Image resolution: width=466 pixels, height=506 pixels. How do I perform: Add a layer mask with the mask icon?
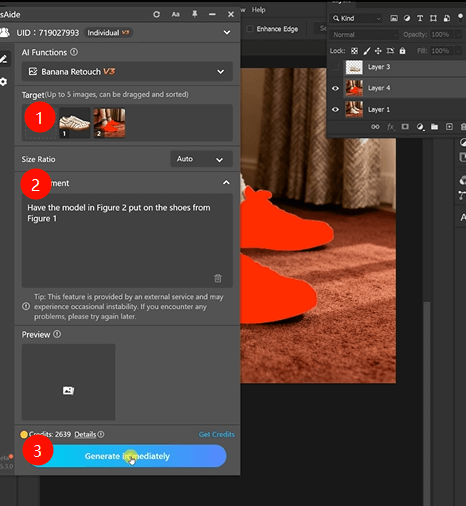[x=405, y=127]
